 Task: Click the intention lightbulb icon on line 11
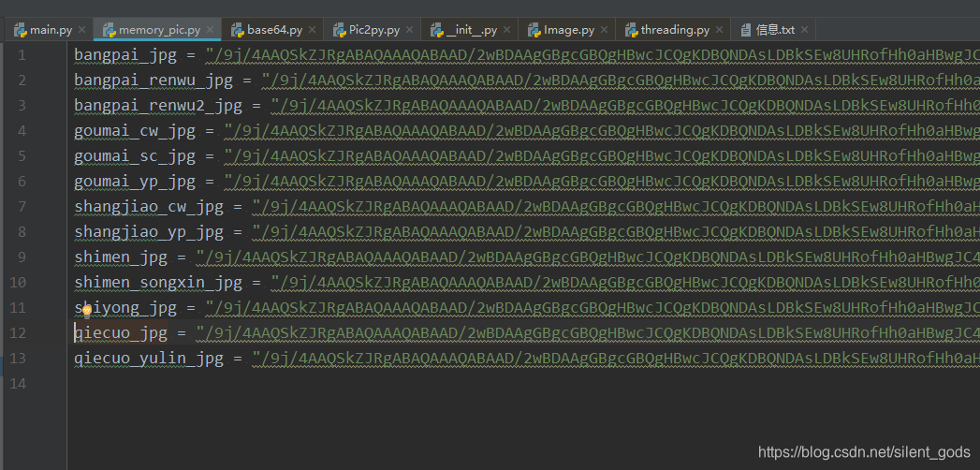[87, 309]
